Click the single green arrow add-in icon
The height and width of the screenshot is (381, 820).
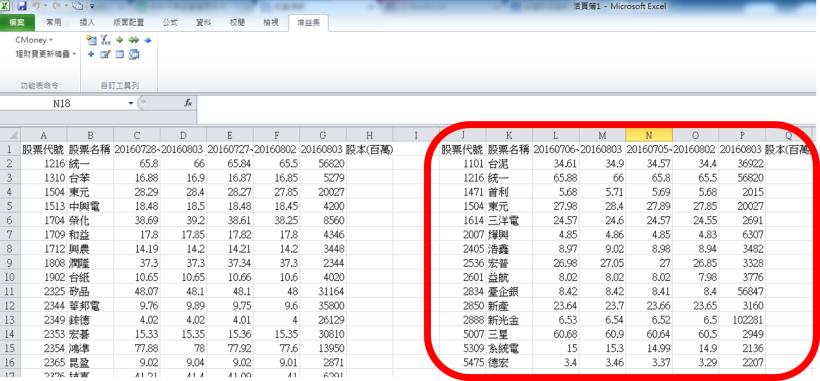tap(119, 40)
